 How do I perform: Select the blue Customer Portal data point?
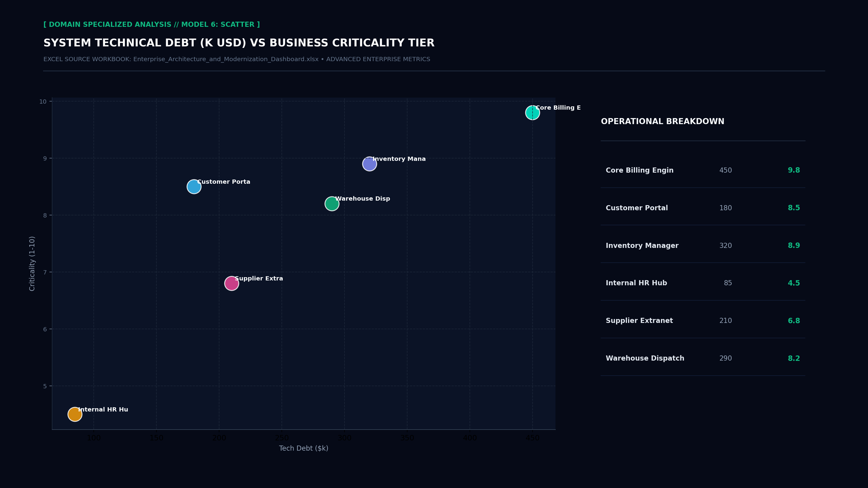[194, 186]
